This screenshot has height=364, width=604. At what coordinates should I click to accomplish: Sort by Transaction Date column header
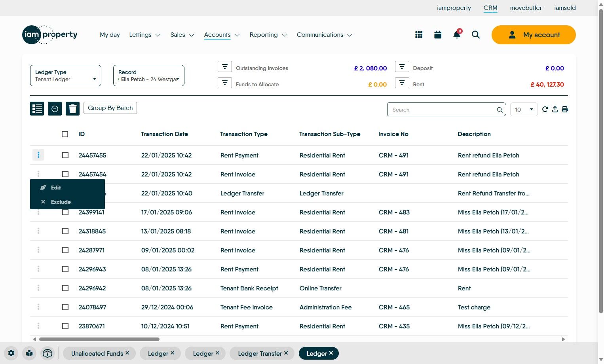tap(164, 134)
